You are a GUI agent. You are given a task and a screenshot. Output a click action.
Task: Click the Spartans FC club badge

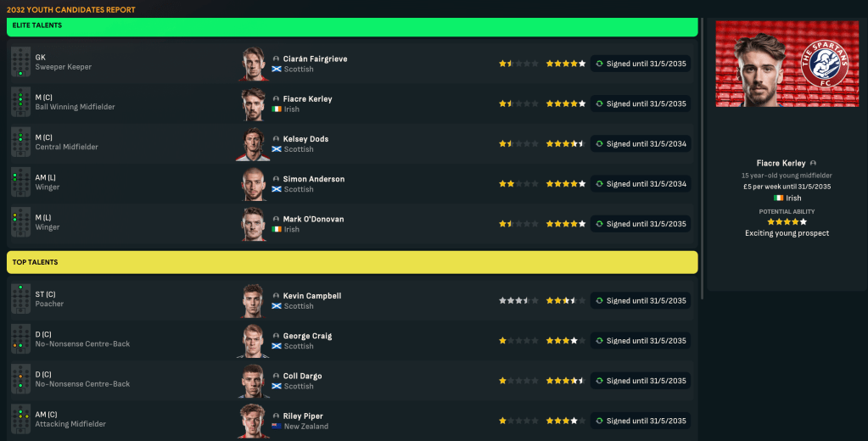[x=823, y=64]
